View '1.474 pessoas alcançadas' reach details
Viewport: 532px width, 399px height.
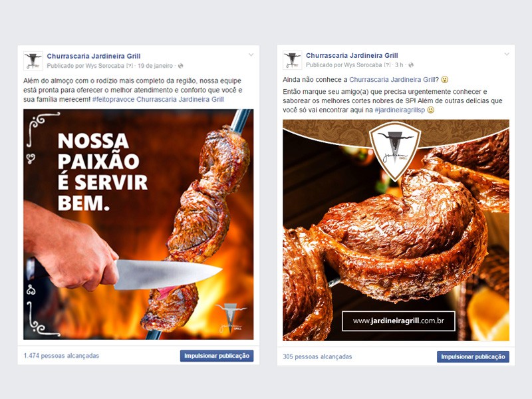point(61,356)
